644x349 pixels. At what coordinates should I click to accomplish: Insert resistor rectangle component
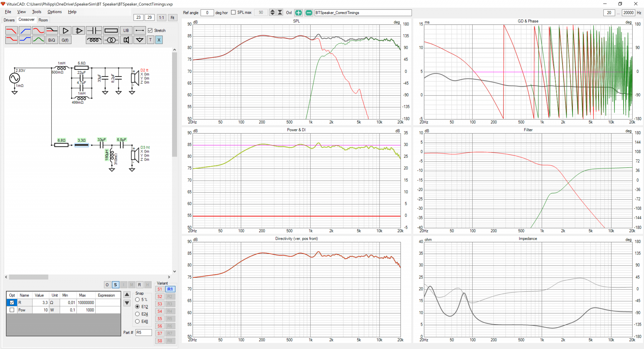click(x=111, y=30)
